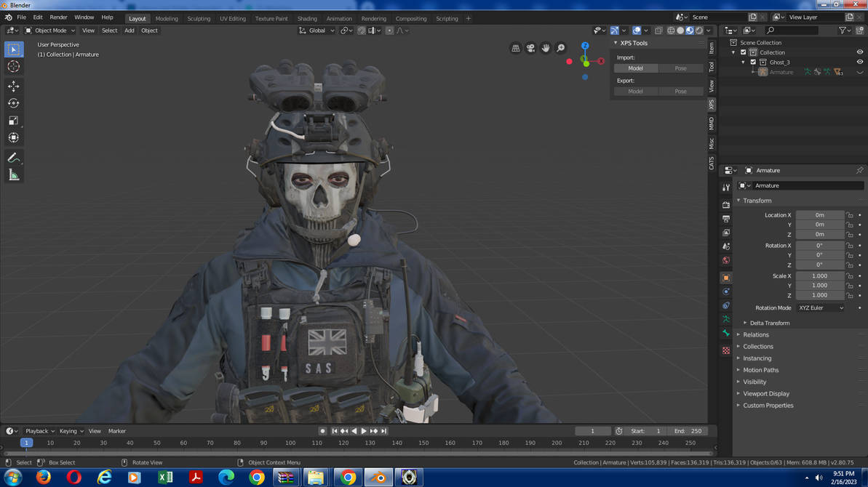The width and height of the screenshot is (868, 487).
Task: Jump to timeline start frame
Action: 335,431
